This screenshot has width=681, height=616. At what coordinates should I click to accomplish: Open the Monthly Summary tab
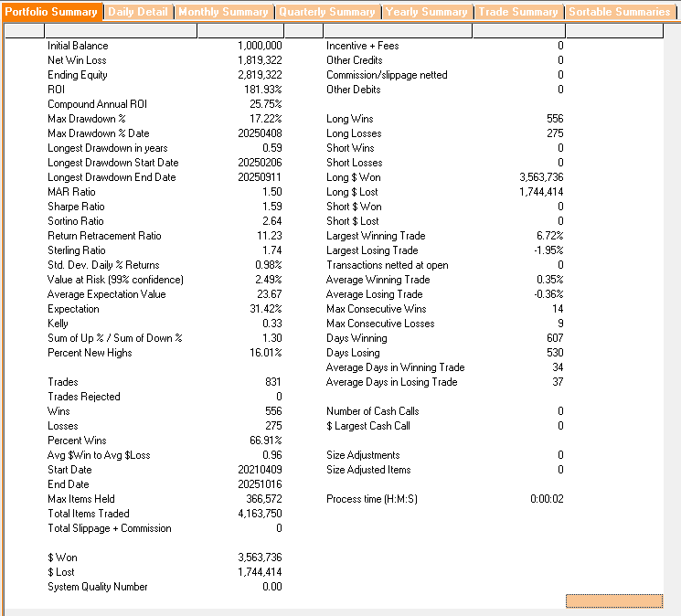tap(224, 12)
